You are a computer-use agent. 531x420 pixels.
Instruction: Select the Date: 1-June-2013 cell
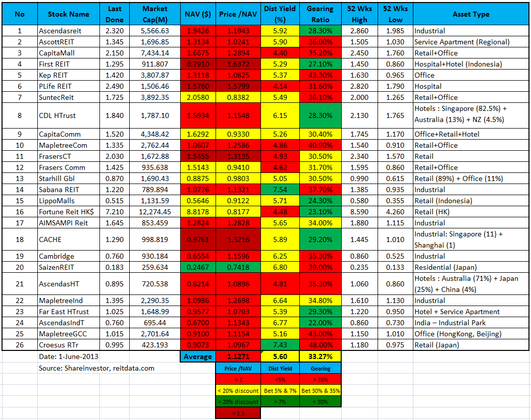click(x=69, y=356)
